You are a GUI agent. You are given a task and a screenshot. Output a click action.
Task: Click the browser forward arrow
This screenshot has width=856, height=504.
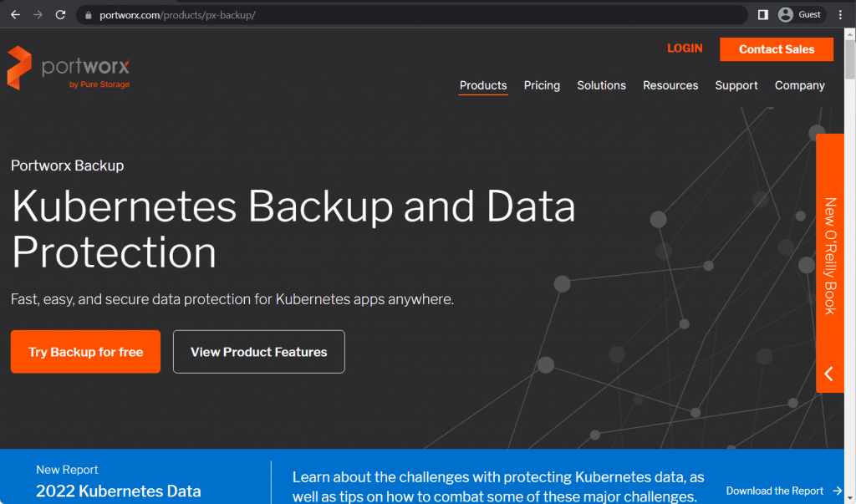(x=38, y=15)
